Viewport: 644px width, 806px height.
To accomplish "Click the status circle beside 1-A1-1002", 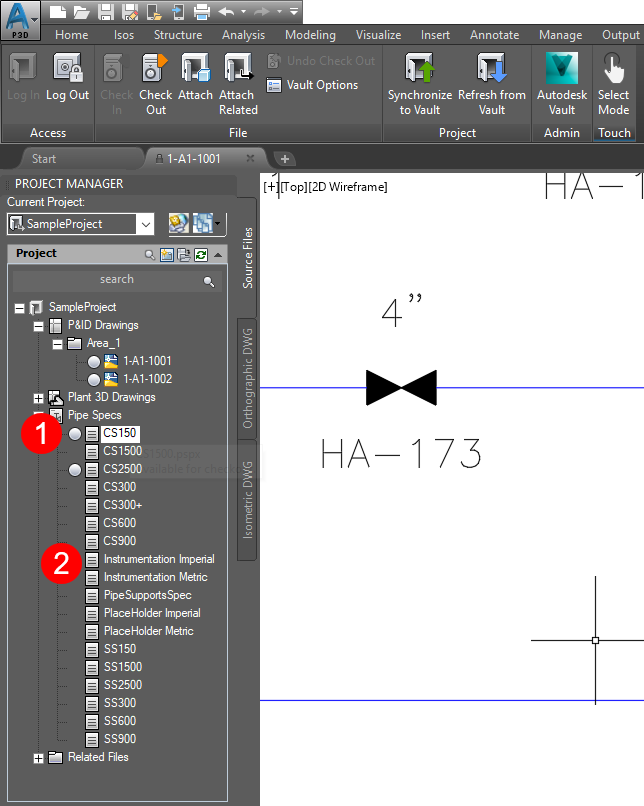I will click(94, 379).
